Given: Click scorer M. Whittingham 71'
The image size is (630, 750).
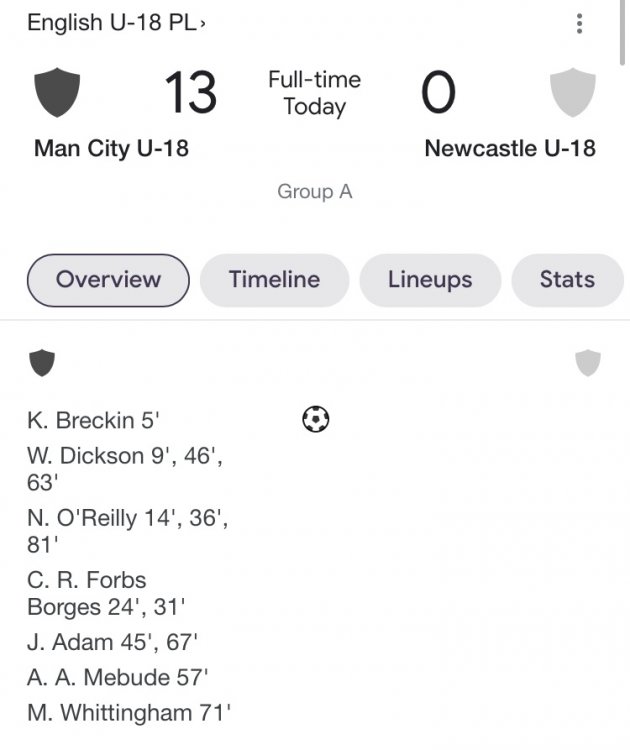Looking at the screenshot, I should click(x=129, y=713).
